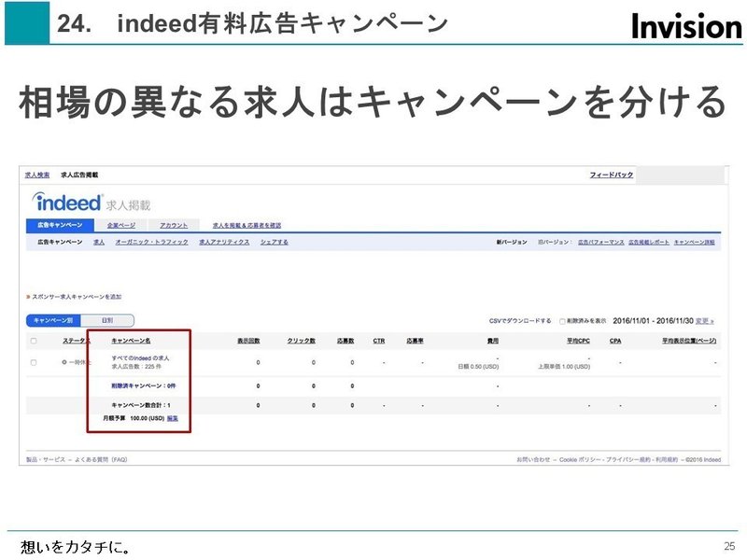Open よくある質問 (FAQ) footer link
The image size is (747, 560).
(101, 459)
